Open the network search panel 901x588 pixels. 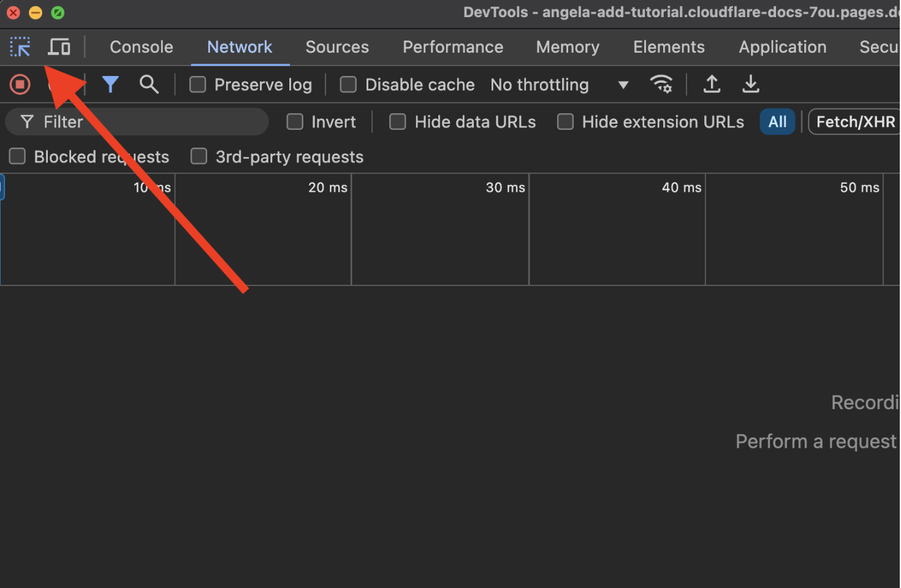pyautogui.click(x=149, y=85)
